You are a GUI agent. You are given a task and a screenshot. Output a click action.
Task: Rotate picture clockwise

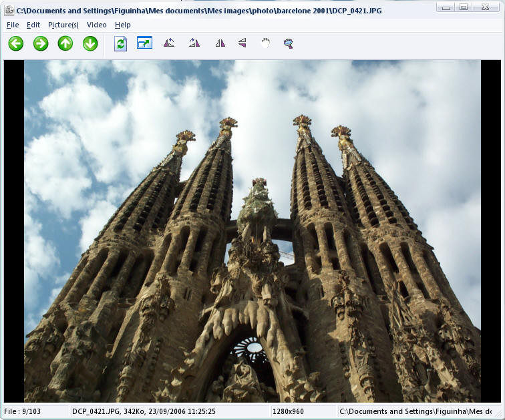click(194, 43)
